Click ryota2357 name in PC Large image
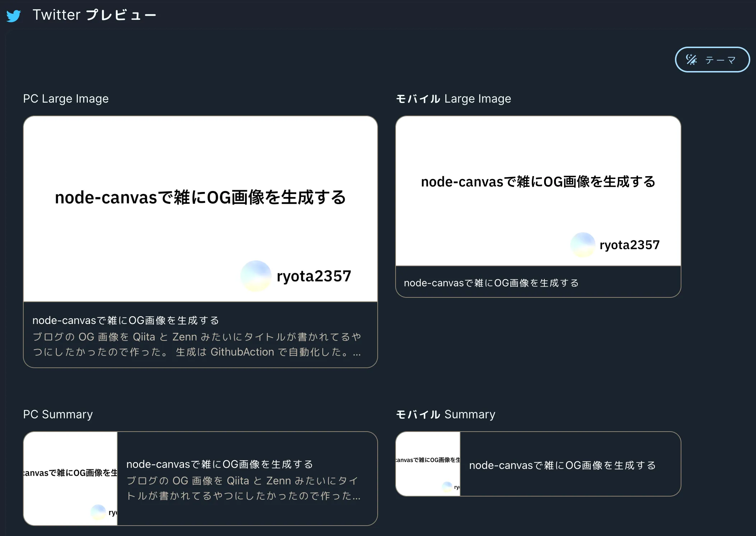The image size is (756, 536). (314, 276)
